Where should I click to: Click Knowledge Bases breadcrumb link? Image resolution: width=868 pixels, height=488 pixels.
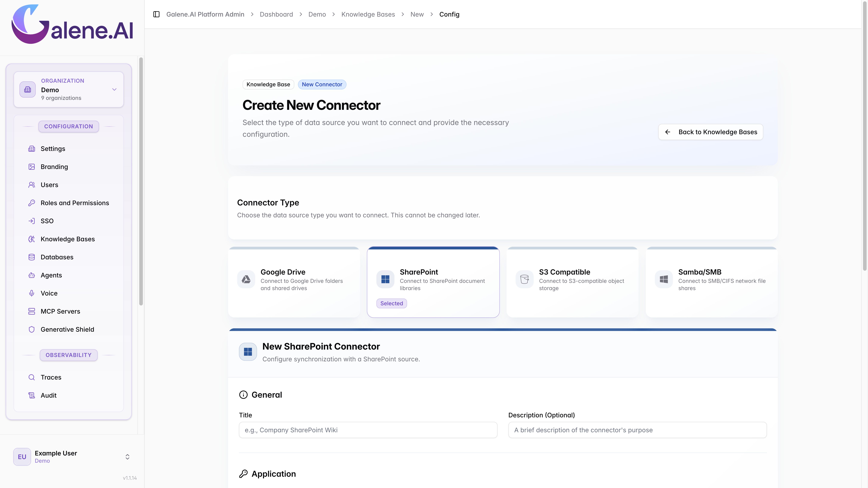368,14
